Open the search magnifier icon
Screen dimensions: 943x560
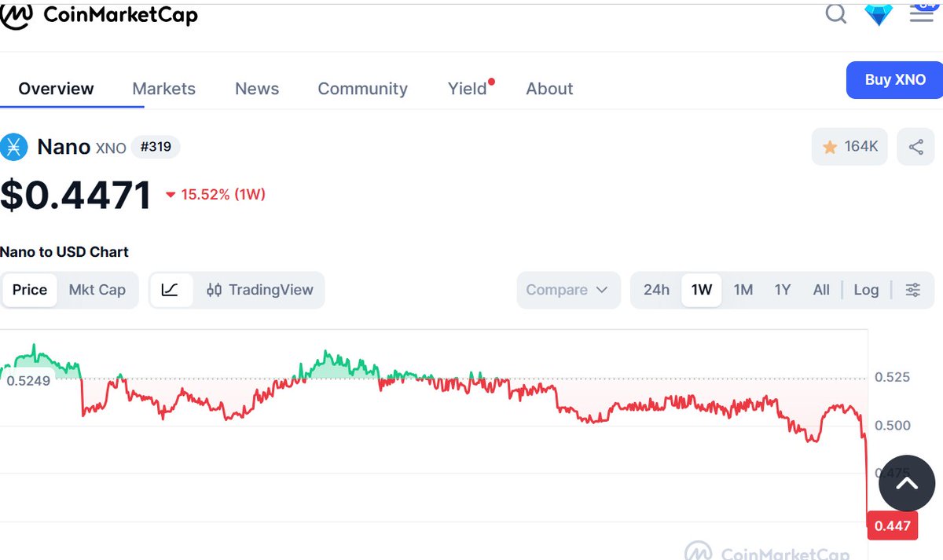[836, 13]
